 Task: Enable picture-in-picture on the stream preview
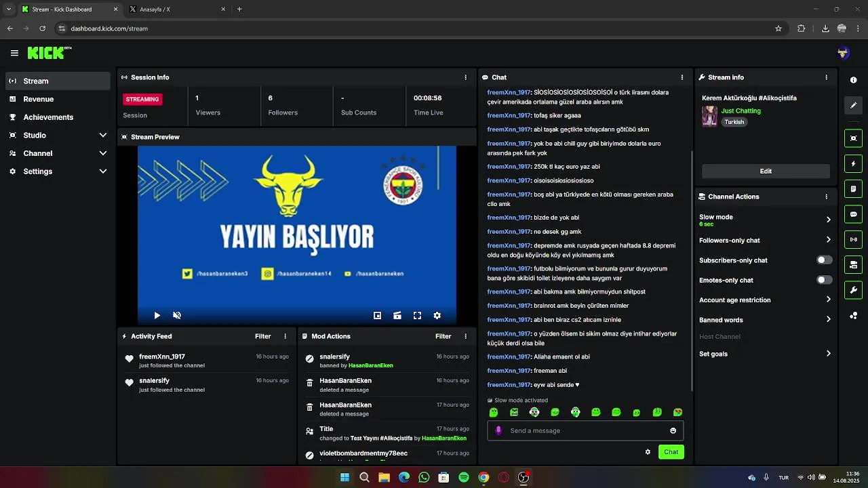(x=378, y=315)
